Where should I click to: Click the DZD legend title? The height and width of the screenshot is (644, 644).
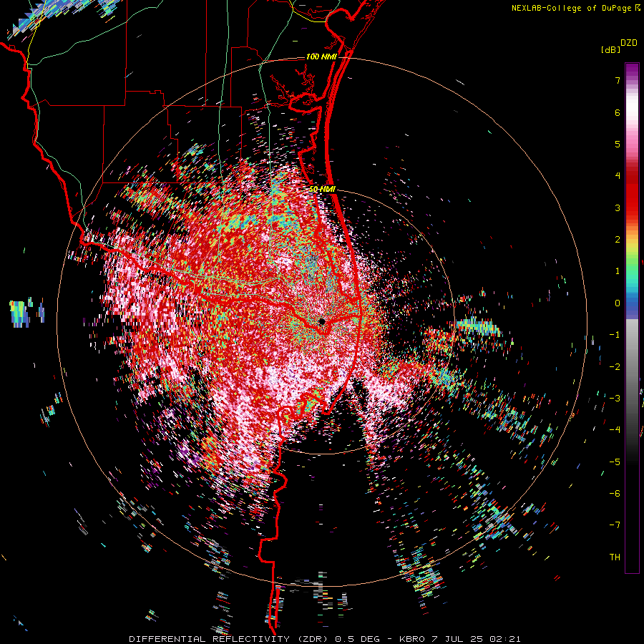click(x=628, y=43)
